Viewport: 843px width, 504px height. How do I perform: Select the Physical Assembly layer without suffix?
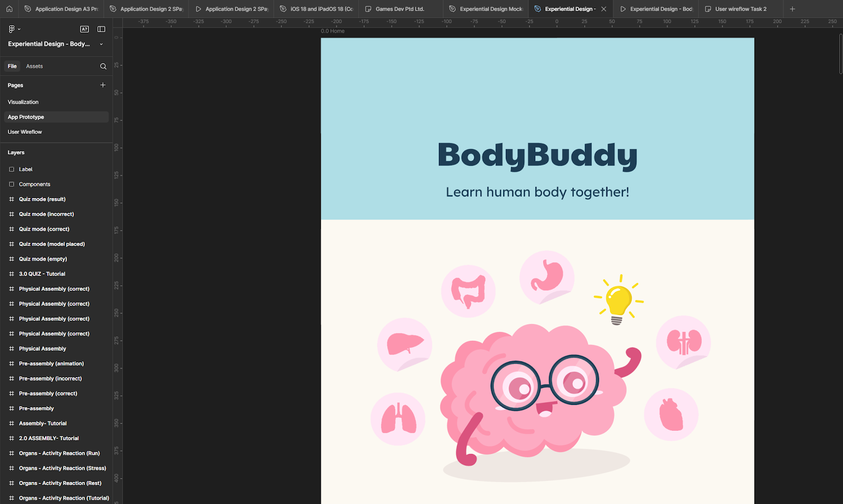(43, 349)
